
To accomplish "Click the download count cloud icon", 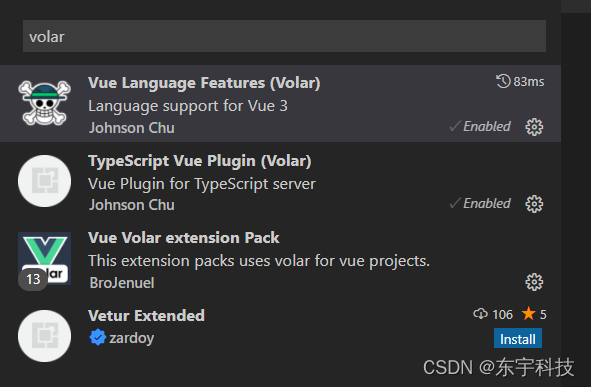I will [480, 314].
